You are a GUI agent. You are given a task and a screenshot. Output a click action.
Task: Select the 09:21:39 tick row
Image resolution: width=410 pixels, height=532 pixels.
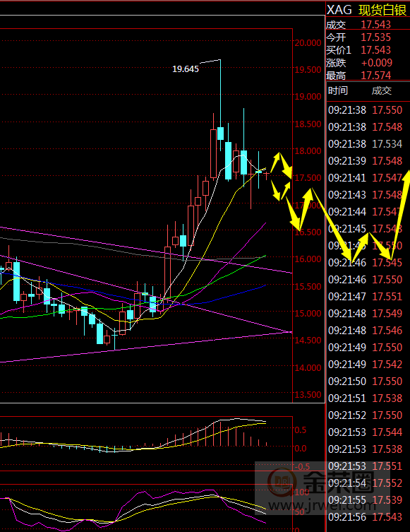pyautogui.click(x=366, y=161)
